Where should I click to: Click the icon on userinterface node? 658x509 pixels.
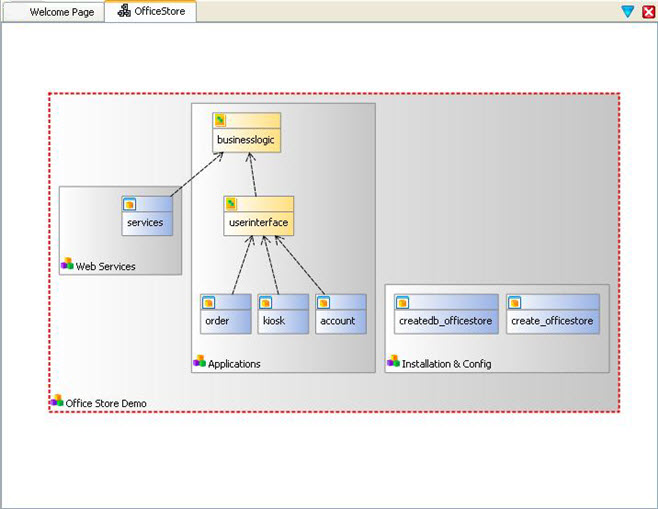pyautogui.click(x=231, y=204)
